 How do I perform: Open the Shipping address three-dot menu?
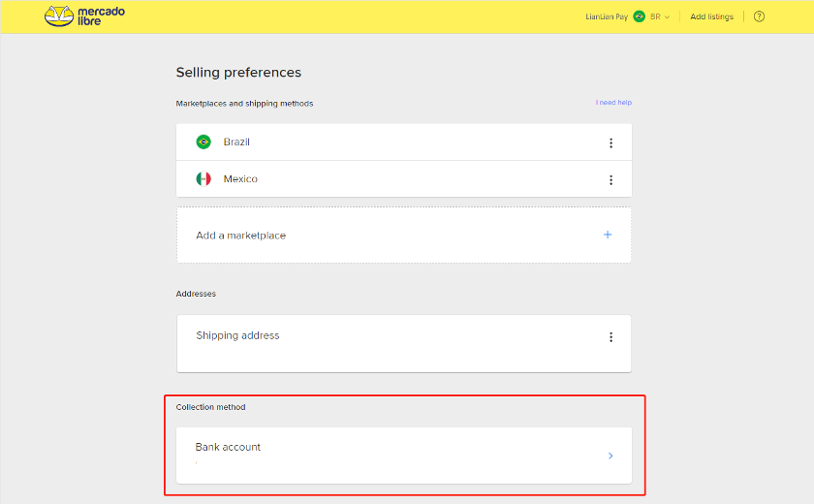pyautogui.click(x=610, y=337)
